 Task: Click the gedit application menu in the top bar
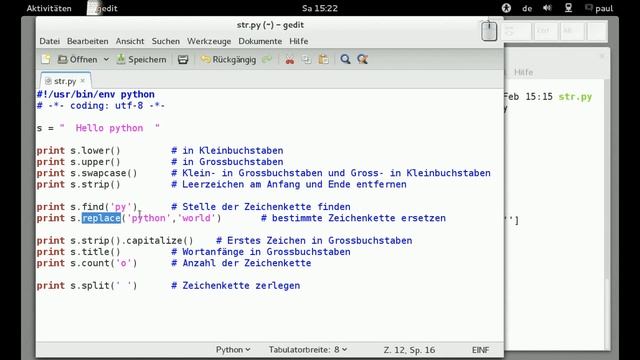coord(103,8)
